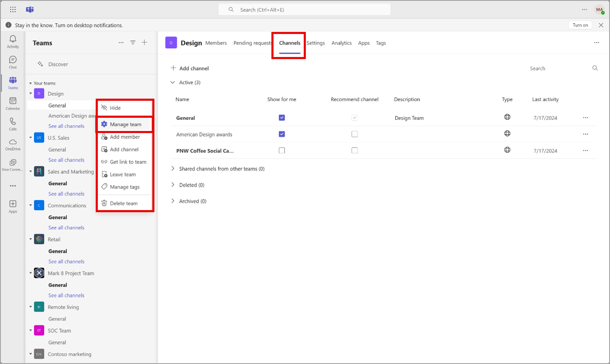Image resolution: width=610 pixels, height=364 pixels.
Task: Check Show for me for PNW Coffee Social
Action: tap(282, 151)
